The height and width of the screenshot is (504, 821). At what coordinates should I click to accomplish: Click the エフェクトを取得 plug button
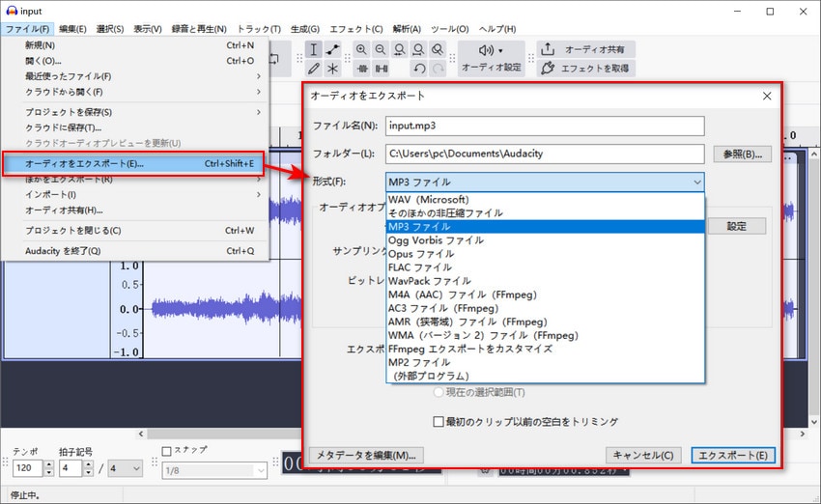(586, 68)
